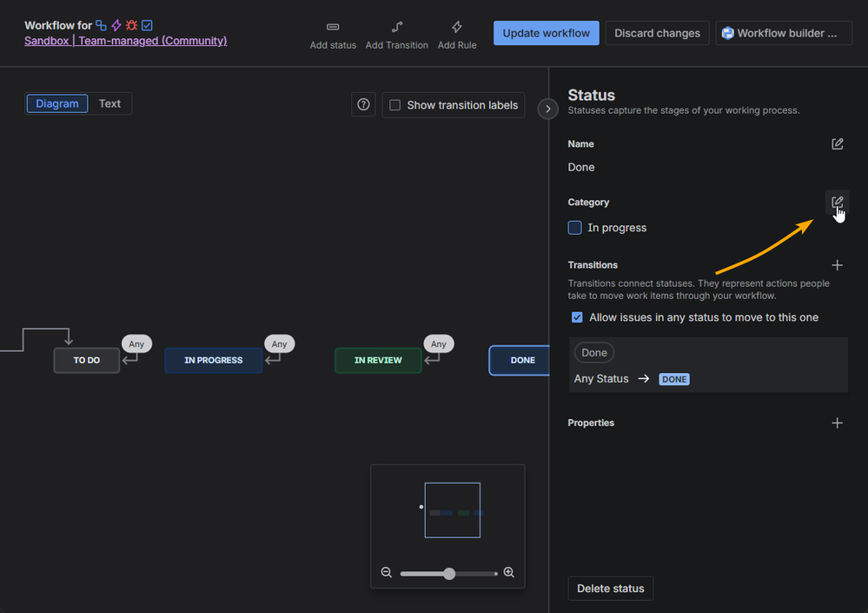Switch to the Text view tab
Image resolution: width=868 pixels, height=613 pixels.
(x=109, y=103)
